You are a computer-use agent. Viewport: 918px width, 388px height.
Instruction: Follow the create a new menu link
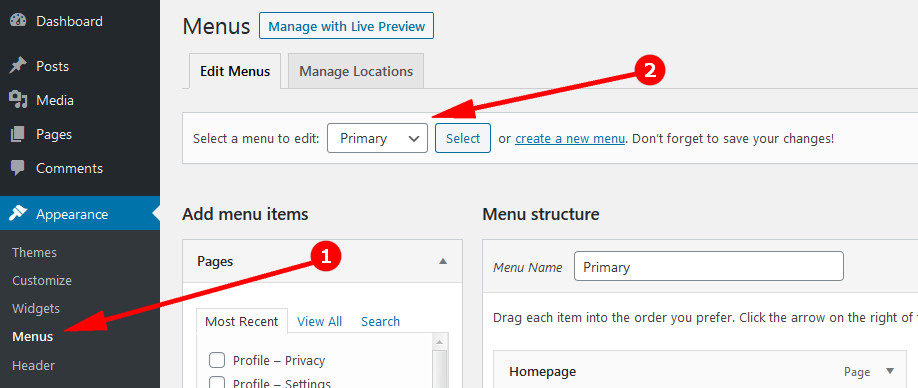click(x=570, y=139)
